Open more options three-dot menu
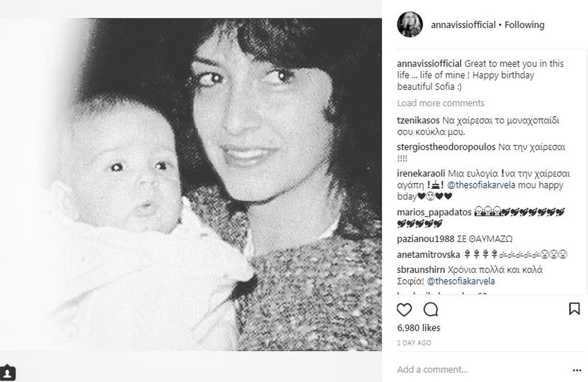This screenshot has height=382, width=588. click(577, 371)
